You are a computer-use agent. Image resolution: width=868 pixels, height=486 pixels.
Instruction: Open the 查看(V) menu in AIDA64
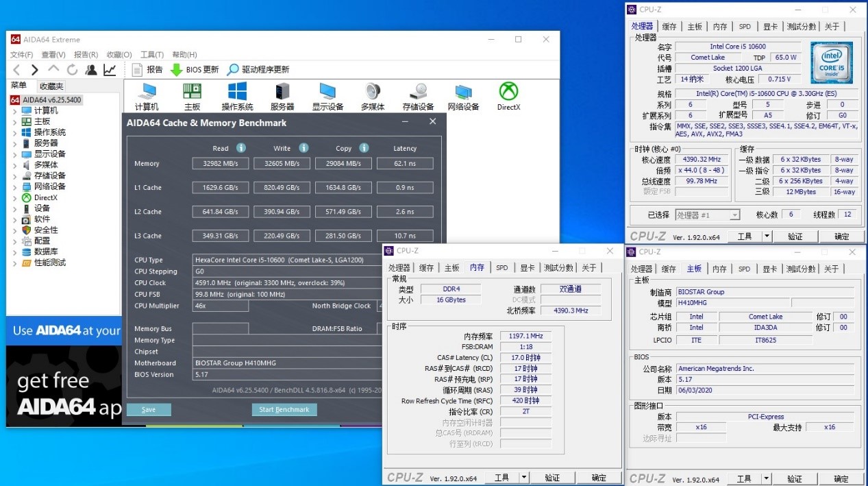53,55
